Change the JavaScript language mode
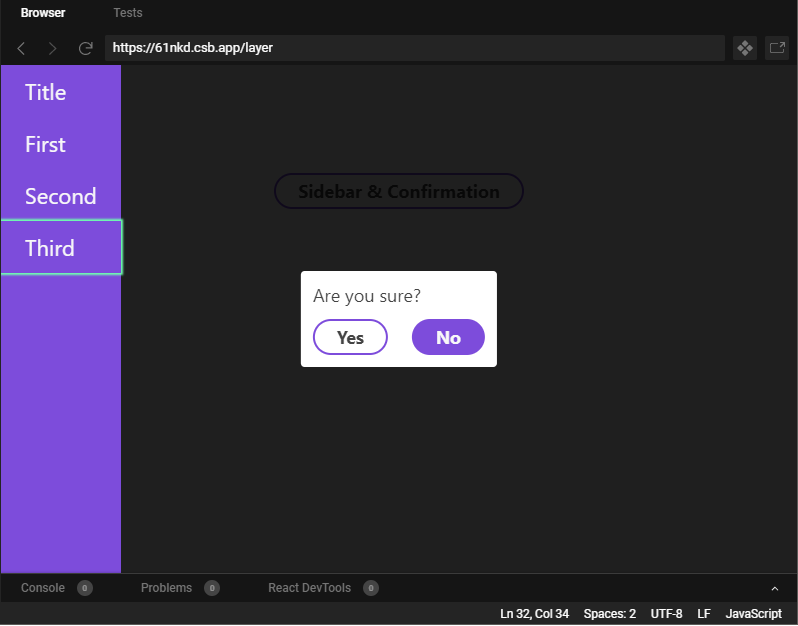Viewport: 798px width, 626px height. coord(753,614)
